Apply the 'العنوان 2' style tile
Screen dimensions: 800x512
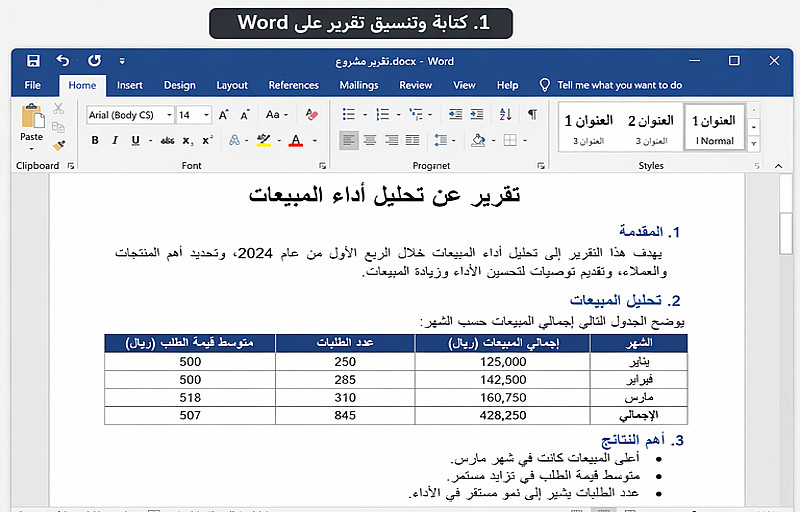(651, 127)
